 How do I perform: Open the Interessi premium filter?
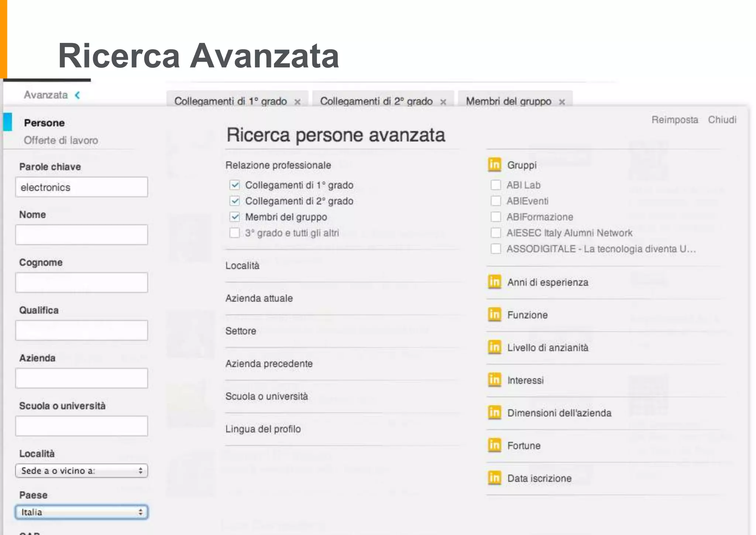click(526, 380)
